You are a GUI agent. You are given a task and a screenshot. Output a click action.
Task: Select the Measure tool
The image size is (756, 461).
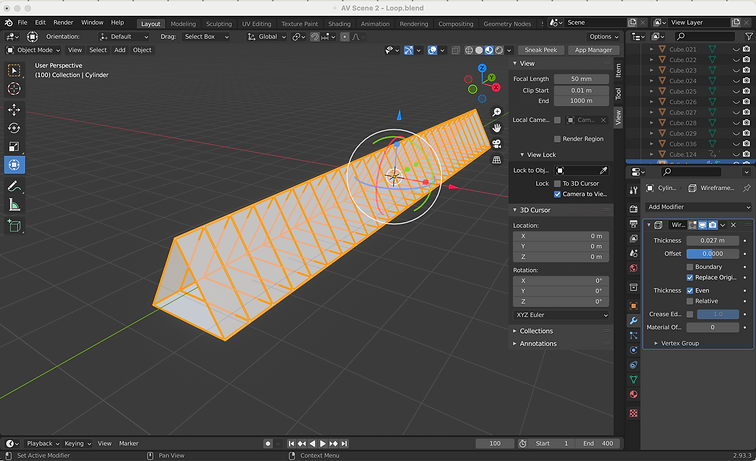click(14, 205)
